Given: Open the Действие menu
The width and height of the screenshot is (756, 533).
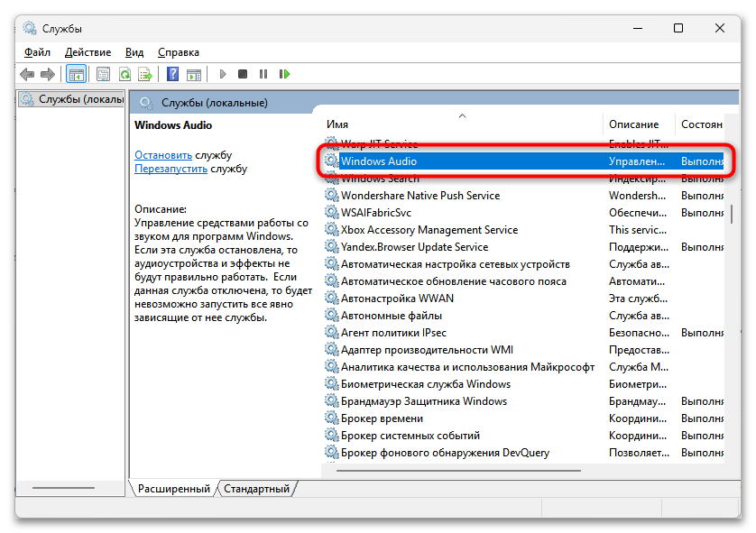Looking at the screenshot, I should pos(88,52).
